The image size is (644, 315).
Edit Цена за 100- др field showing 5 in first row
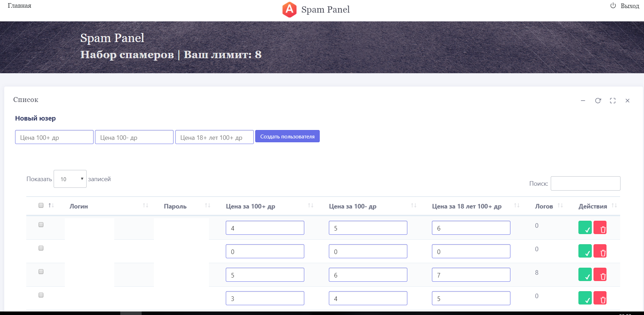[x=368, y=228]
